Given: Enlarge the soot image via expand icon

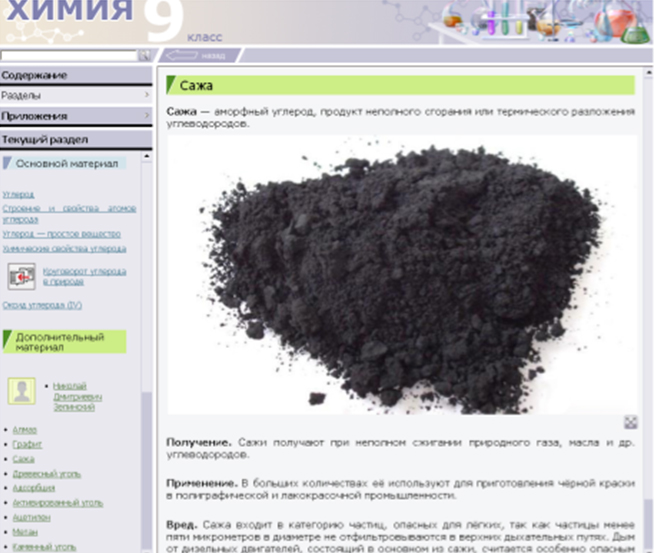Looking at the screenshot, I should [x=630, y=422].
